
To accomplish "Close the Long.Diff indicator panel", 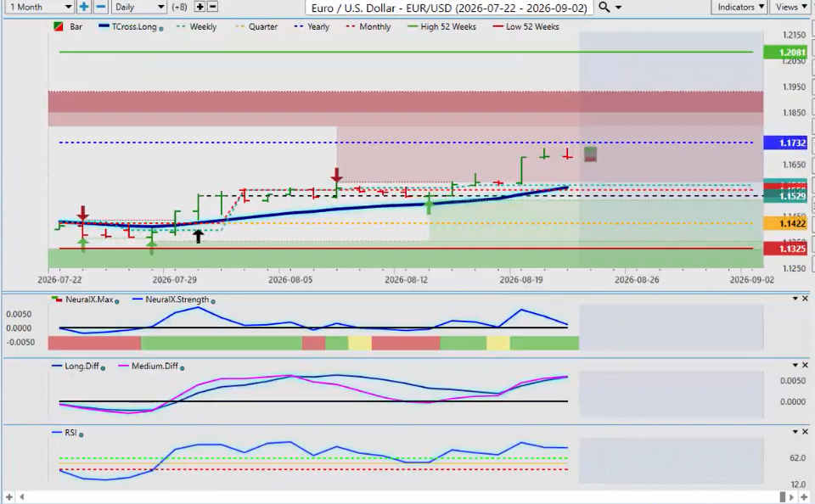I will pyautogui.click(x=805, y=365).
